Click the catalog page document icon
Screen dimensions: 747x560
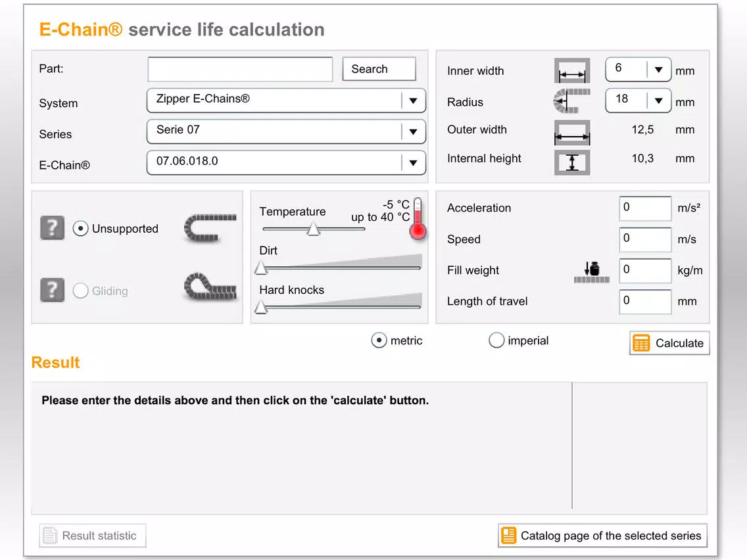point(508,535)
